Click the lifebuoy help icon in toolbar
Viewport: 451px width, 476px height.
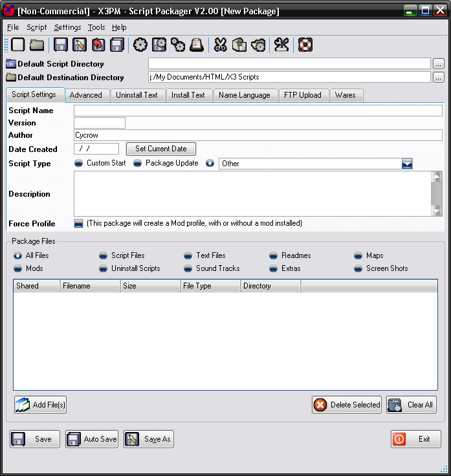tap(305, 45)
